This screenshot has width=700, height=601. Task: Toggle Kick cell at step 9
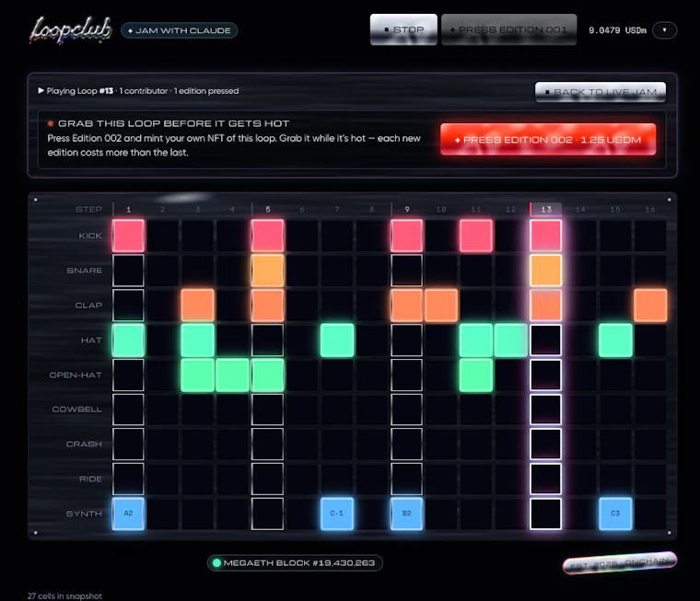407,236
